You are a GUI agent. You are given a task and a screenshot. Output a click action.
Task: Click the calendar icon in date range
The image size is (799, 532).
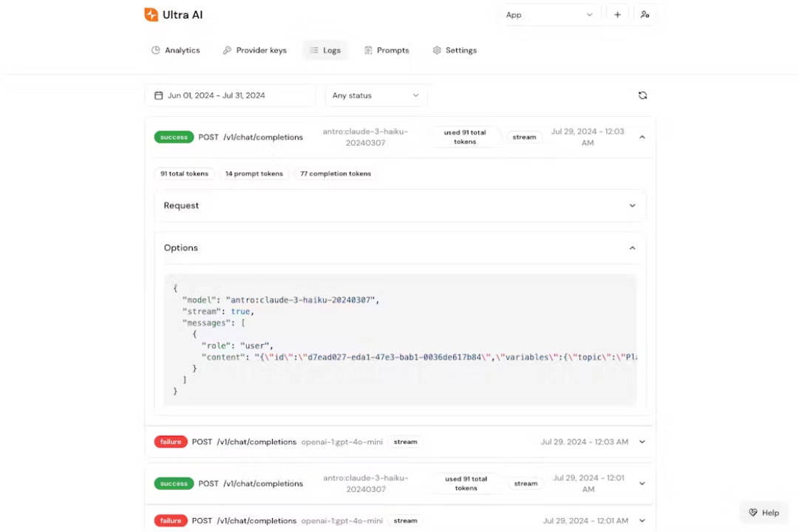(x=158, y=95)
